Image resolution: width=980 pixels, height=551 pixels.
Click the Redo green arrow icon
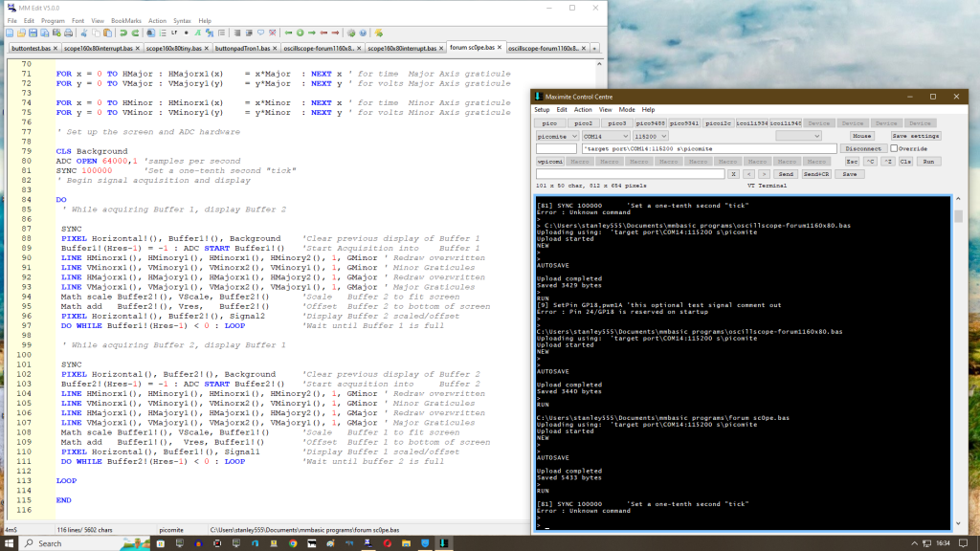[x=135, y=33]
